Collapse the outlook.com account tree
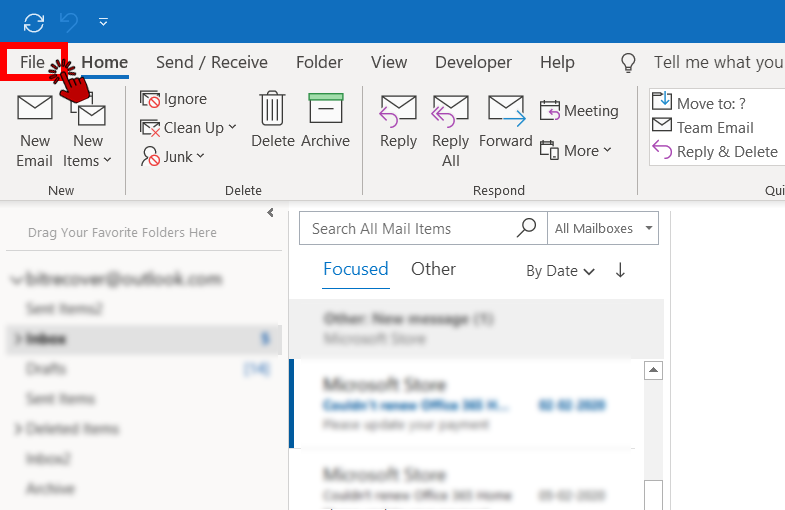The height and width of the screenshot is (510, 785). pyautogui.click(x=17, y=280)
